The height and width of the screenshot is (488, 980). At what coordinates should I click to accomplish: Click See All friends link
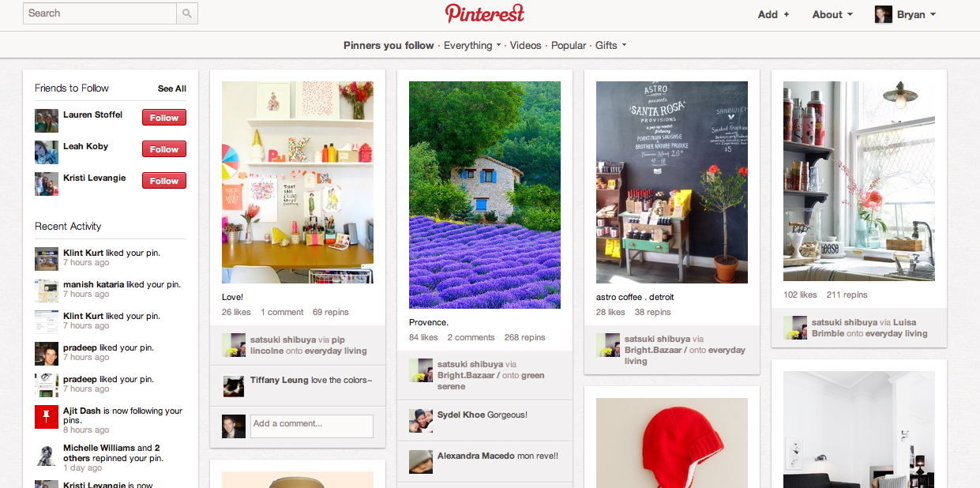(x=172, y=88)
